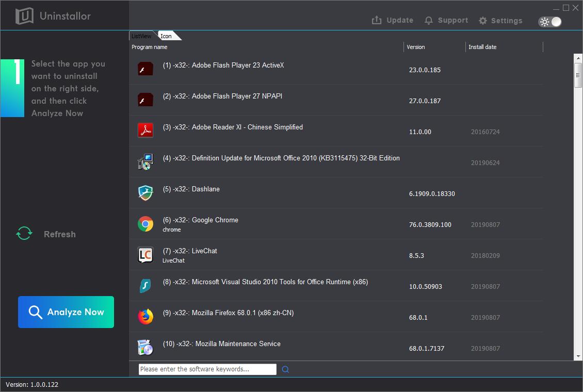The height and width of the screenshot is (392, 583).
Task: Select the Google Chrome program name
Action: coord(200,220)
